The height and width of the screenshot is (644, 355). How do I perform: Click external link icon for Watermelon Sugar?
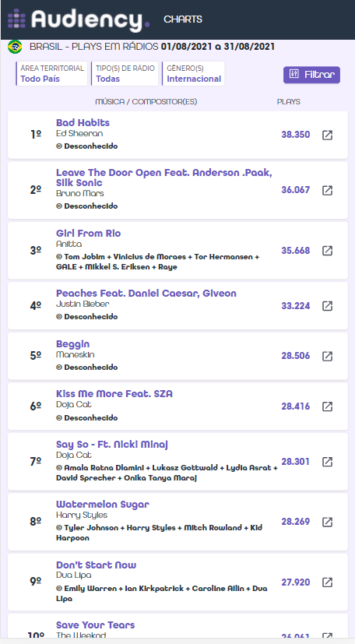327,522
